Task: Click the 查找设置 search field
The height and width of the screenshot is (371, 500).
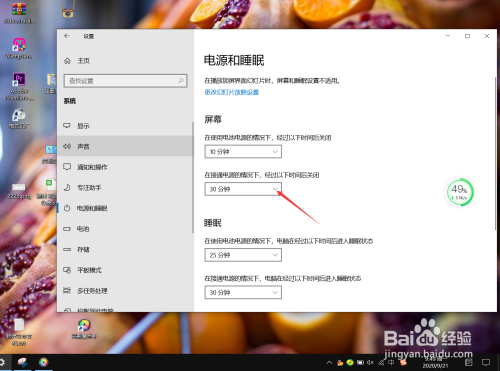Action: click(x=125, y=81)
